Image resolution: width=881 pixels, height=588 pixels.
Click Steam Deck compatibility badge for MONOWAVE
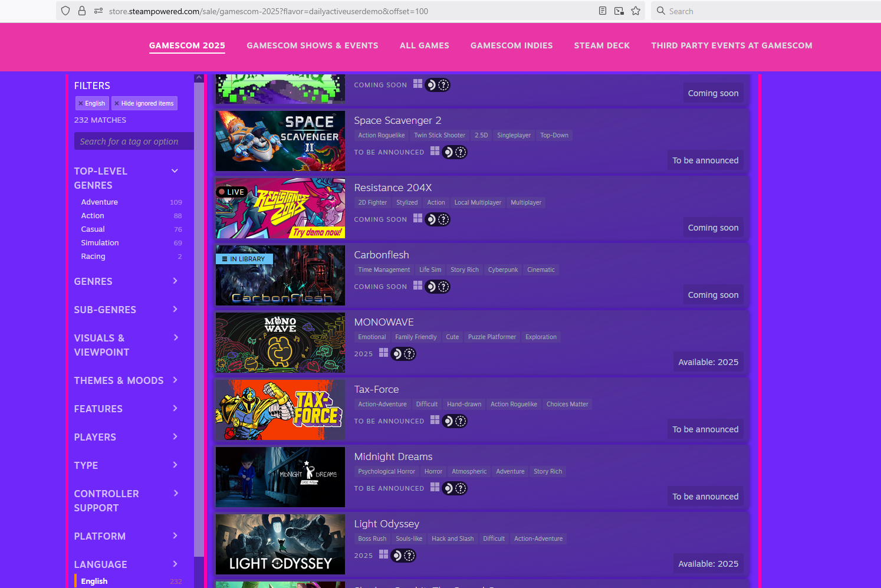[x=403, y=354]
